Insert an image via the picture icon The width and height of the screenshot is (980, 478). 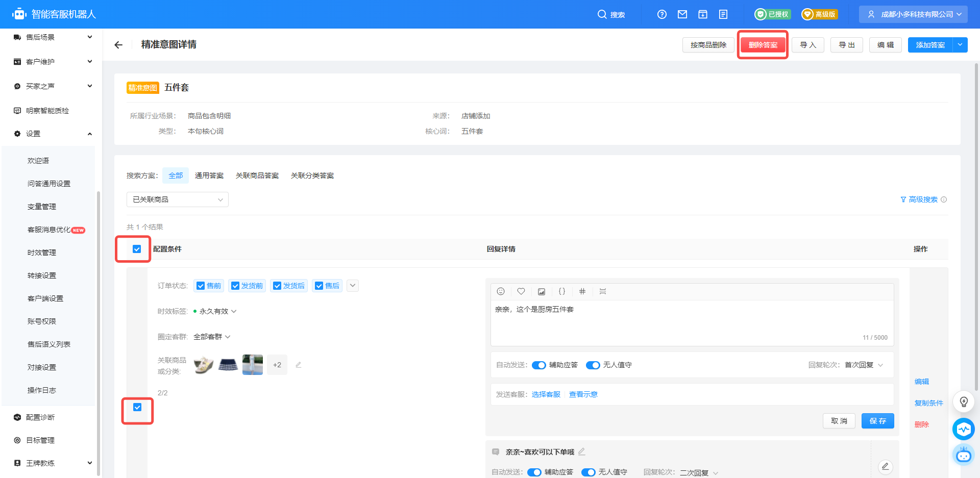tap(542, 291)
